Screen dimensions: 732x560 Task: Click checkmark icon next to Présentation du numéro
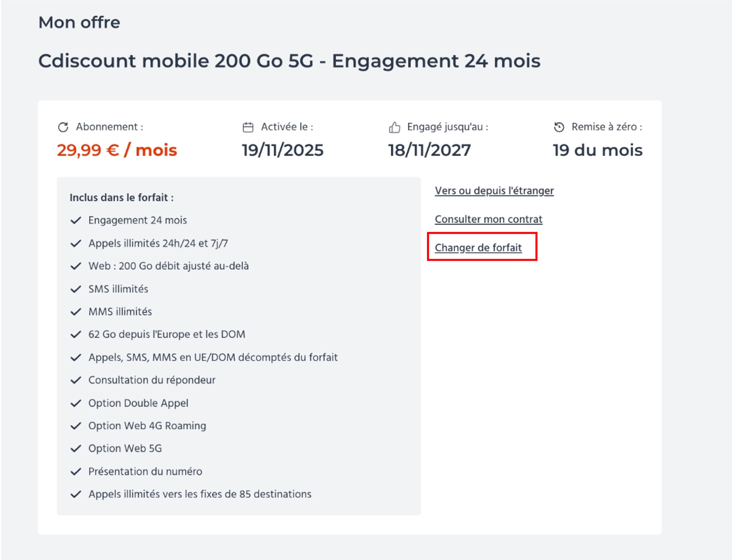pyautogui.click(x=76, y=471)
